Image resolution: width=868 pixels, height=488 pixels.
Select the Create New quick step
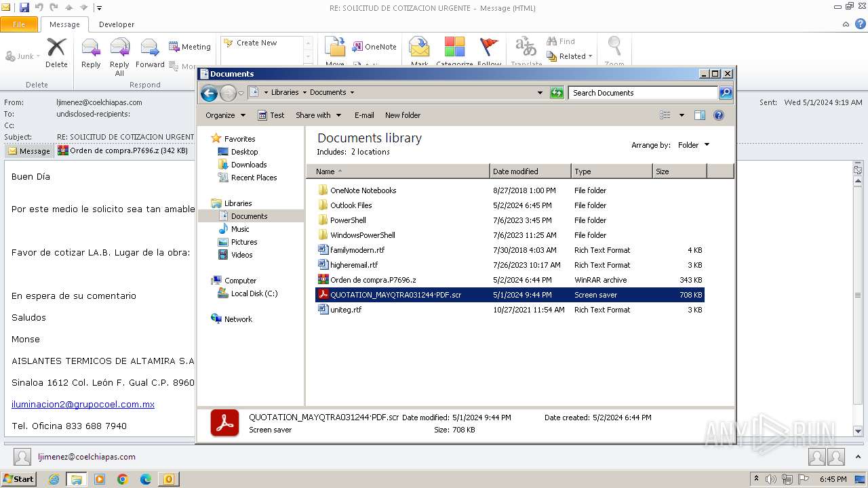(x=256, y=43)
